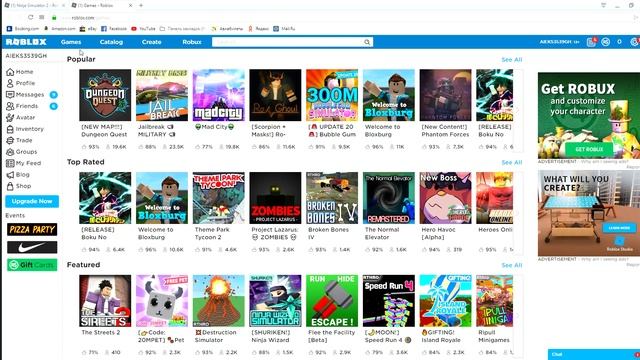
Task: Open Robux in the top navigation
Action: coord(192,42)
